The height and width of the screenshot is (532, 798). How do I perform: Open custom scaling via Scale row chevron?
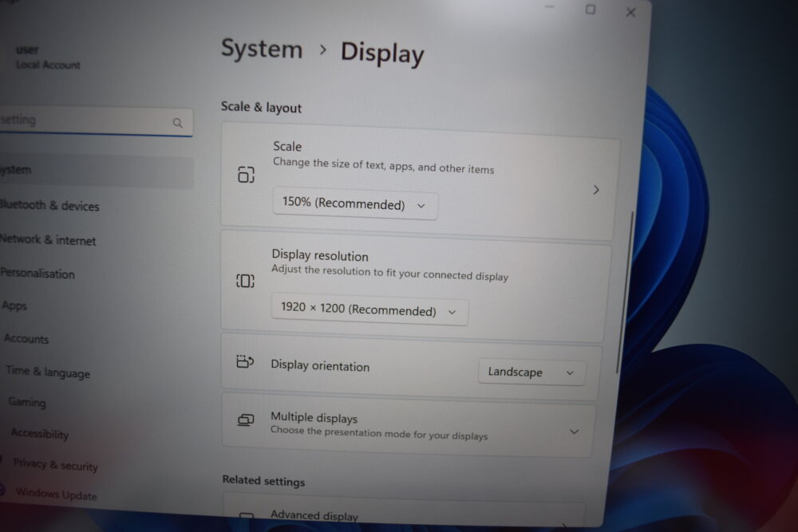596,190
